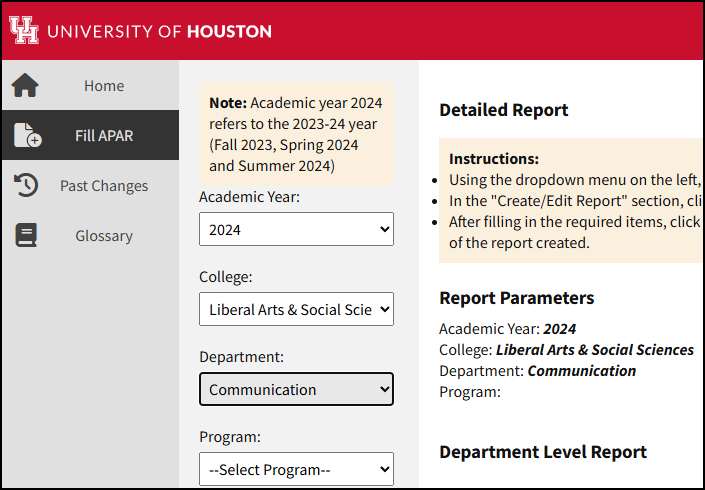Click the Home house icon
The image size is (705, 490).
point(25,86)
